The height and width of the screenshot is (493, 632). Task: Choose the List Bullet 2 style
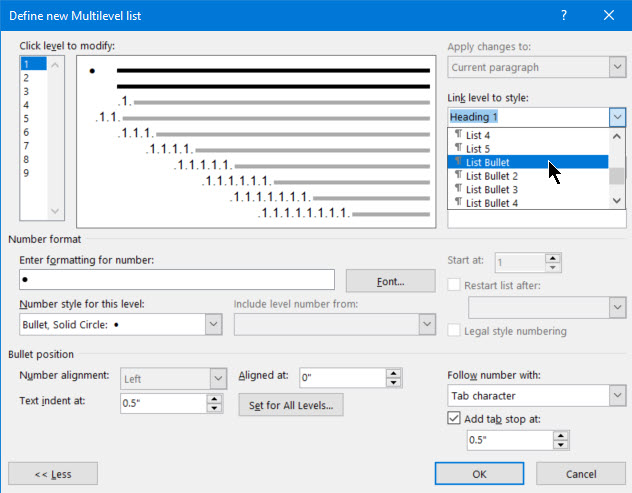pos(528,176)
